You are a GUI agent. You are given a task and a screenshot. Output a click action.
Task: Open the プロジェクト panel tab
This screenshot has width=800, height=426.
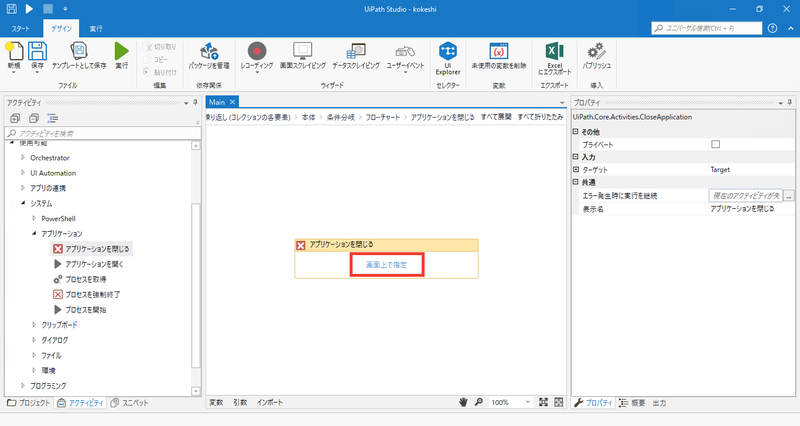[x=29, y=403]
